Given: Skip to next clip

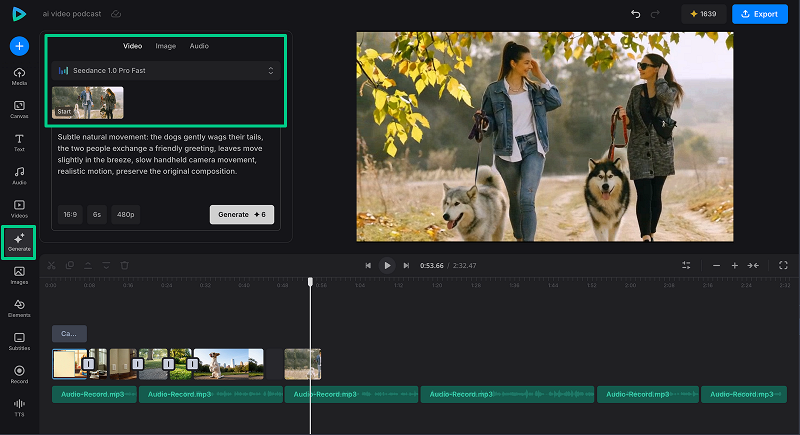Looking at the screenshot, I should 406,266.
